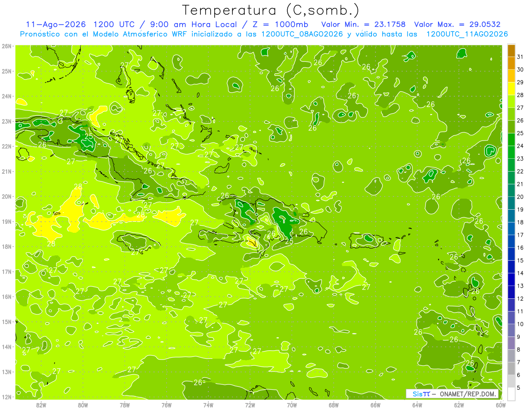Click the grey color bar segment between 6 and 7
The height and width of the screenshot is (411, 532).
point(511,368)
